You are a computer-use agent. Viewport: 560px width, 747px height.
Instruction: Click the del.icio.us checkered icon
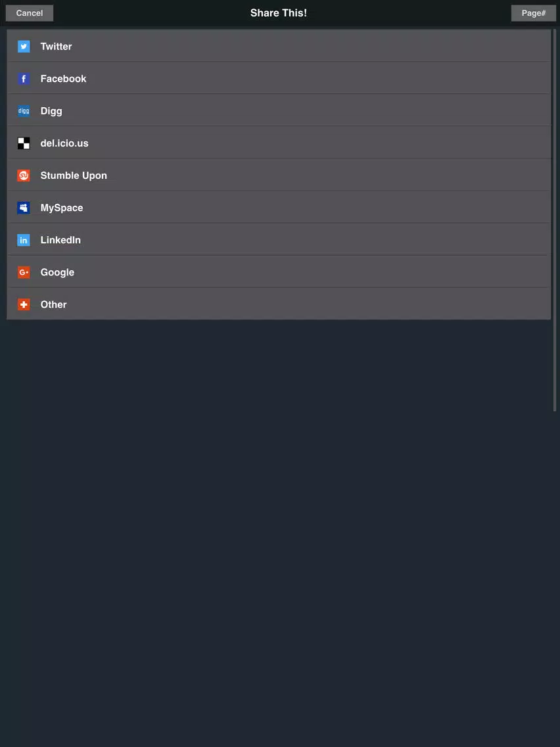(24, 143)
